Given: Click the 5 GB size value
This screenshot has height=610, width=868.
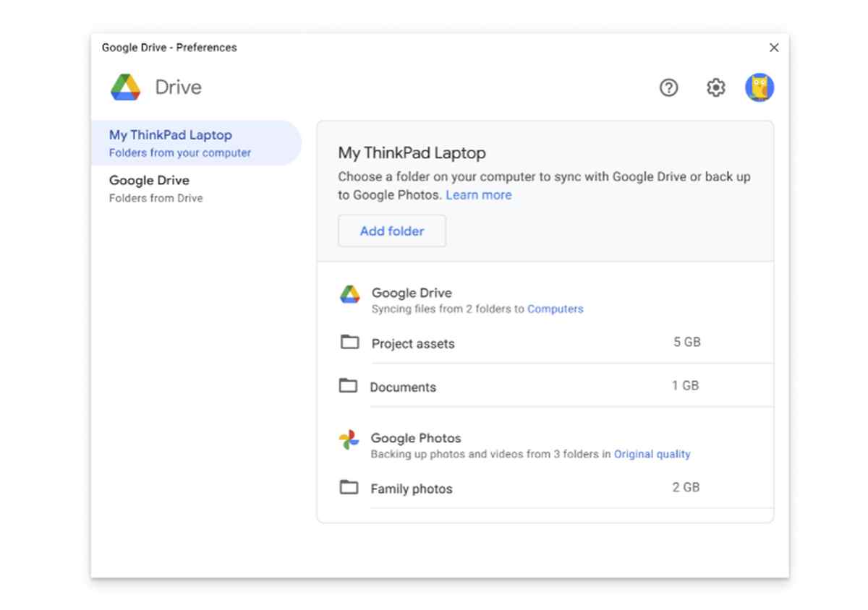Looking at the screenshot, I should (x=687, y=342).
